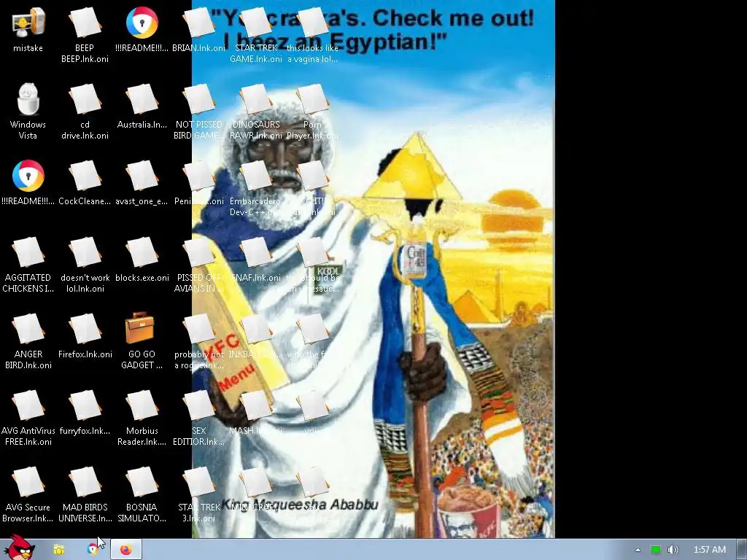Open the !!!README!!! icon next to BRIAN.lnk.oni
Screen dimensions: 747x560
142,23
